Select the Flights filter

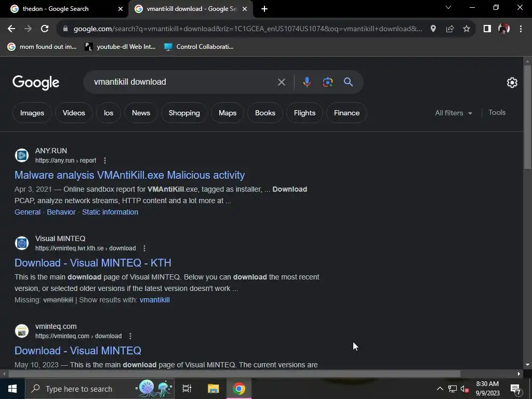(x=304, y=113)
